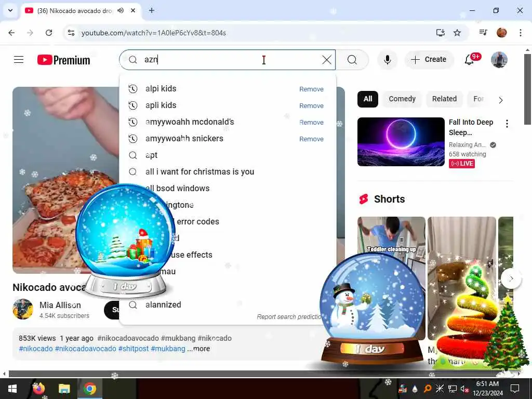Show more filter chips with right arrow
The image size is (532, 399).
[500, 100]
